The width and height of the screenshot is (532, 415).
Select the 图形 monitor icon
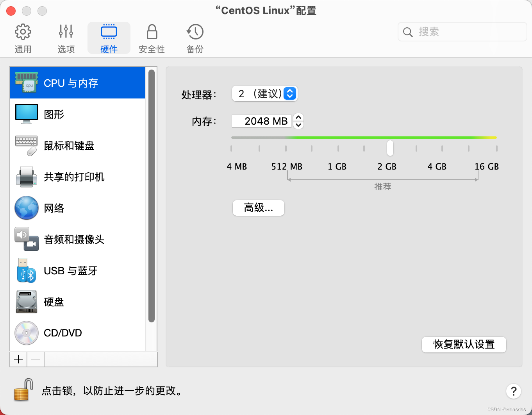pos(27,114)
